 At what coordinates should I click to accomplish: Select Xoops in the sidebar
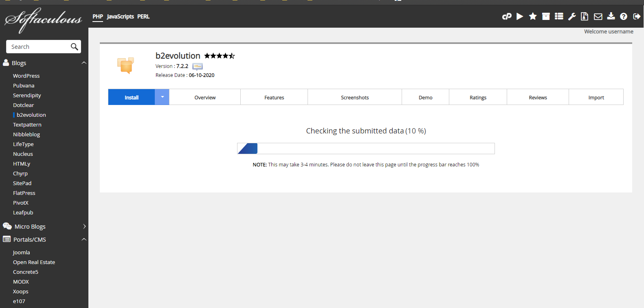(x=21, y=291)
